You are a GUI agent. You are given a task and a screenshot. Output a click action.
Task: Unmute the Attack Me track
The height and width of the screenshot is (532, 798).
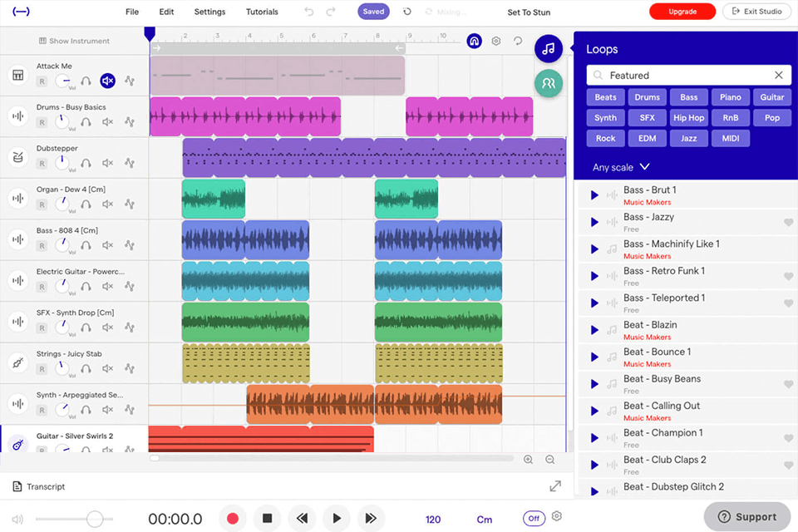[x=107, y=81]
